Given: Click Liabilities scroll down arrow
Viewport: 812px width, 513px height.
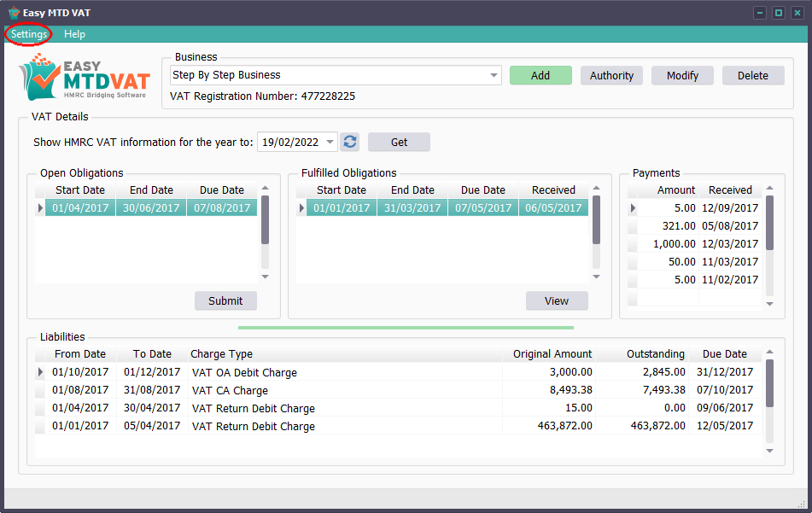Looking at the screenshot, I should pos(770,451).
